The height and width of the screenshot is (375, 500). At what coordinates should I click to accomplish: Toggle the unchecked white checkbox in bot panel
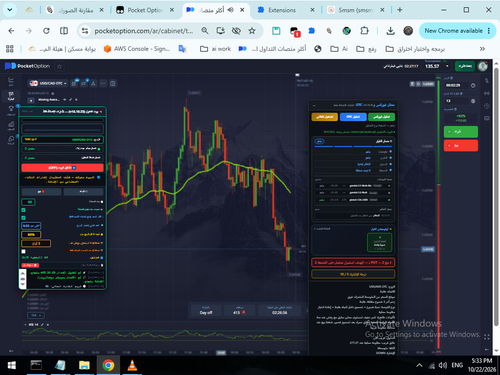[23, 251]
